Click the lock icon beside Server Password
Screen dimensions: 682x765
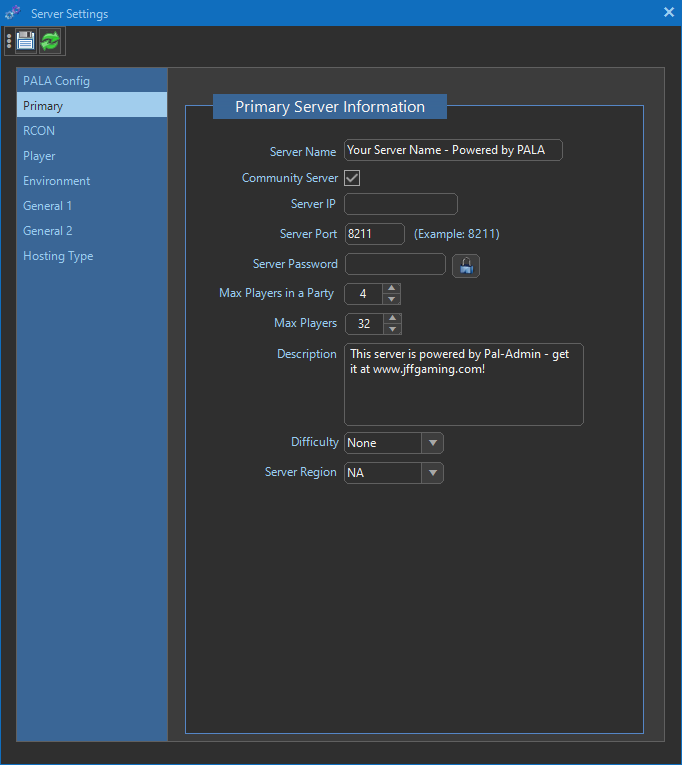tap(466, 265)
